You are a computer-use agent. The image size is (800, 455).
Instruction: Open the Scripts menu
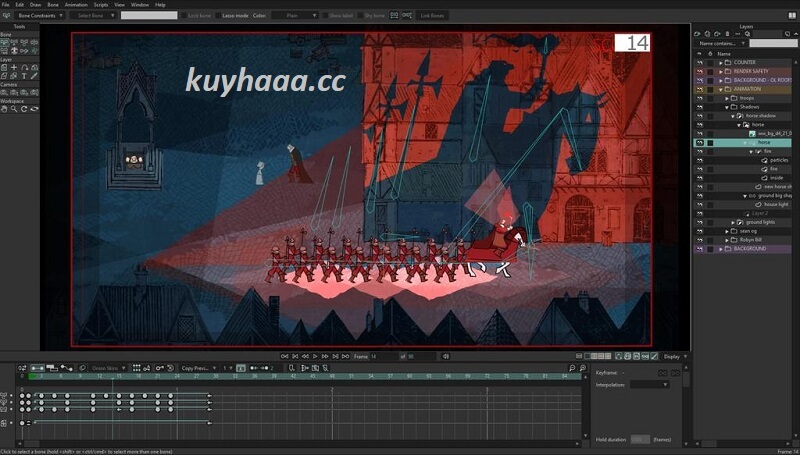[101, 5]
